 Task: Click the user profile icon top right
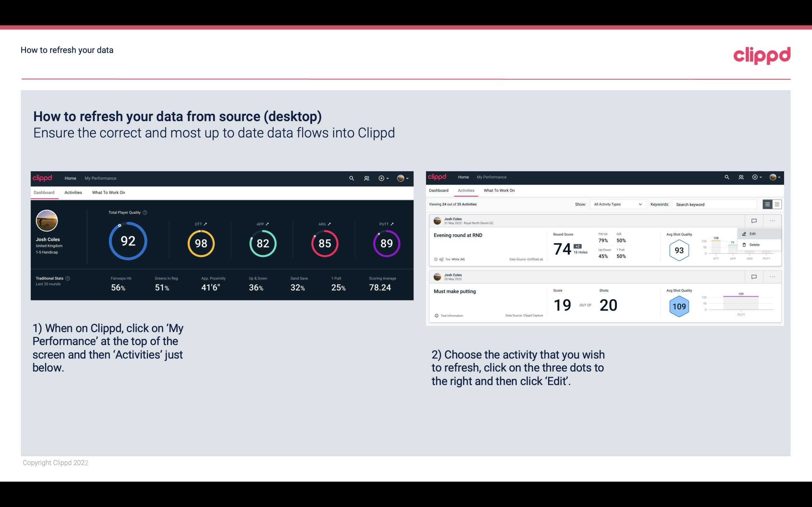coord(400,177)
